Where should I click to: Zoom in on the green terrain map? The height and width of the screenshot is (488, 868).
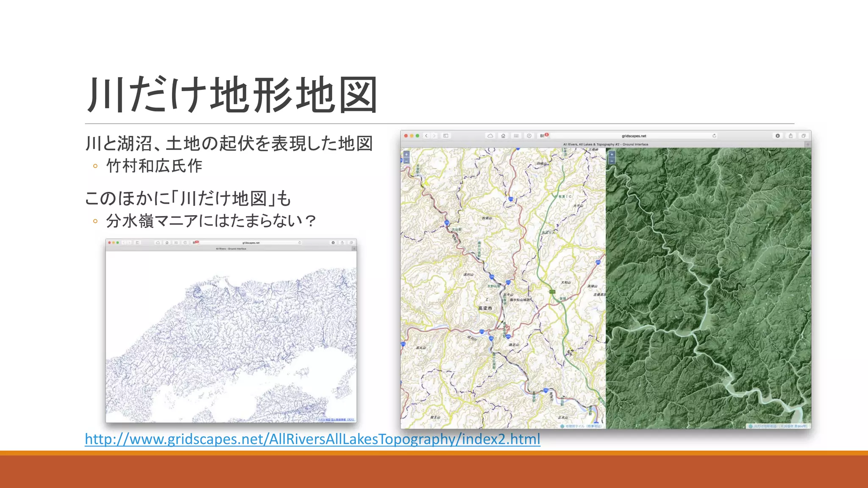(612, 154)
